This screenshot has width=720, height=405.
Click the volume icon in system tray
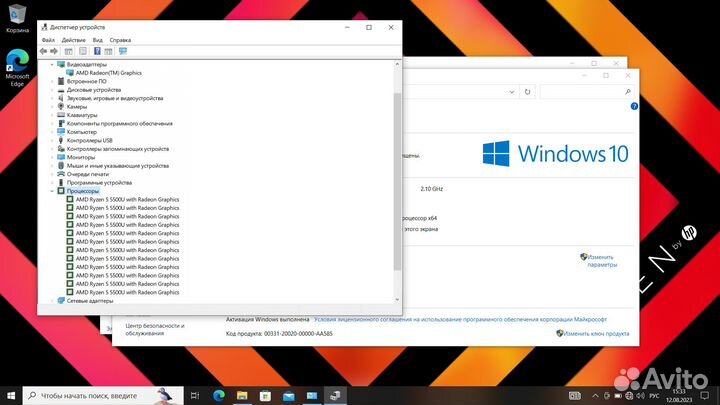[641, 395]
